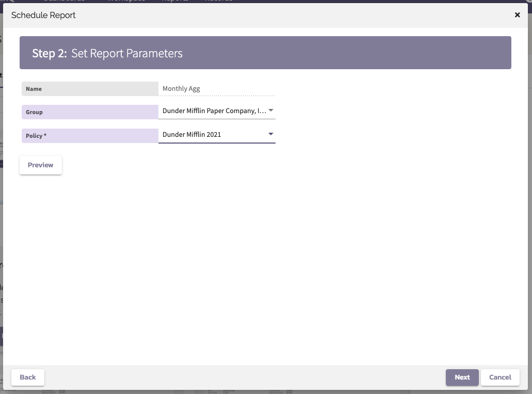This screenshot has height=394, width=532.
Task: Click the Preview button
Action: coord(40,165)
